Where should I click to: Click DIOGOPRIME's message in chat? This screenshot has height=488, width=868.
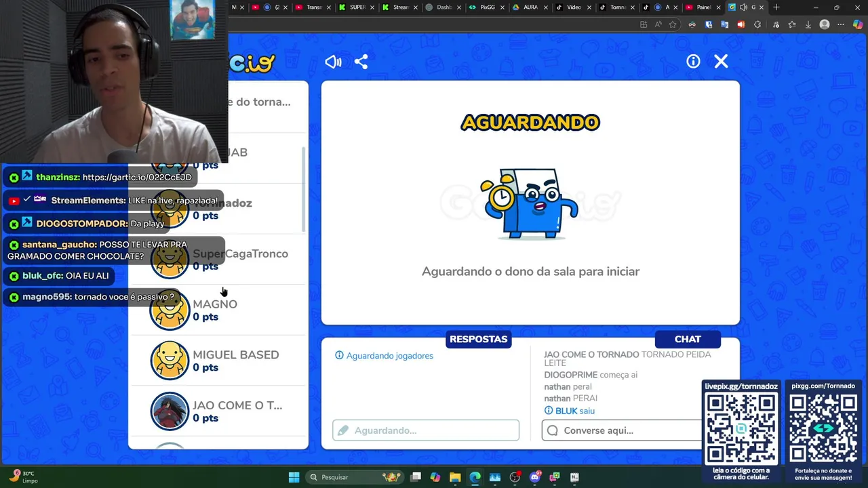point(591,375)
